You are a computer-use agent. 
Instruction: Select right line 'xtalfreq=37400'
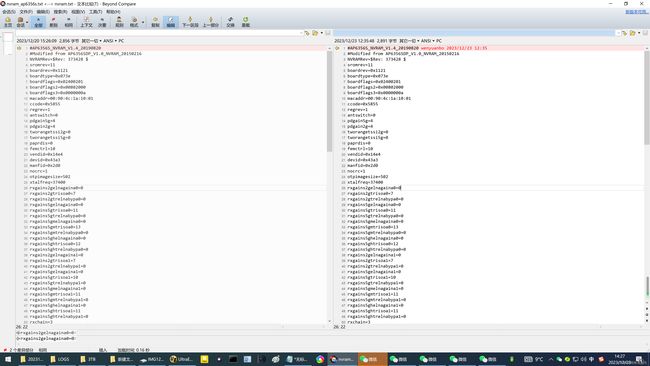tap(365, 182)
